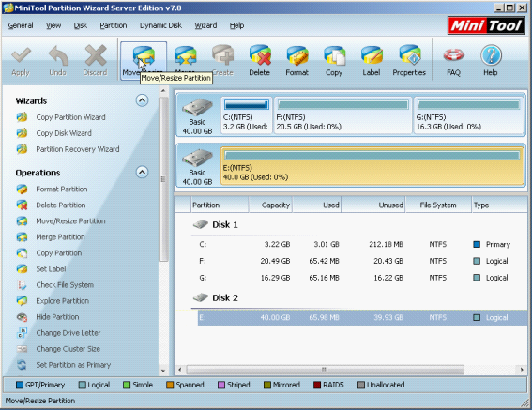Viewport: 532px width, 410px height.
Task: Click the Create partition toolbar icon
Action: [222, 55]
